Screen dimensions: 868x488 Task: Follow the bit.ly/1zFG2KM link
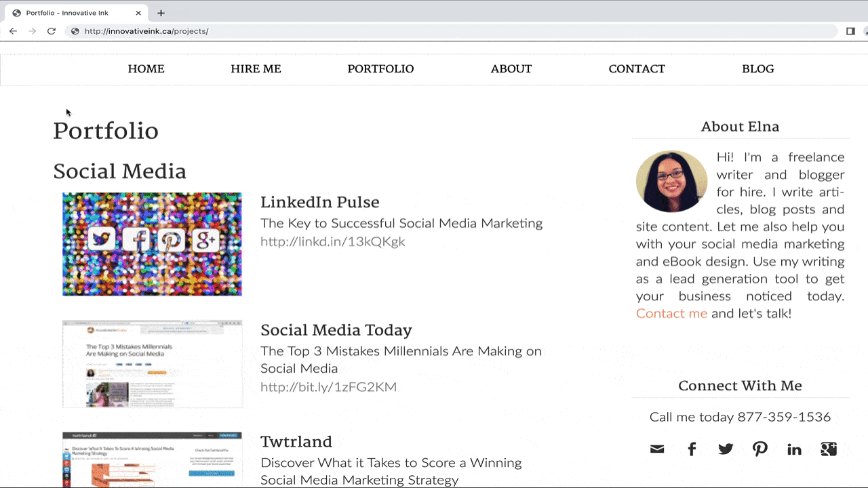(x=328, y=387)
